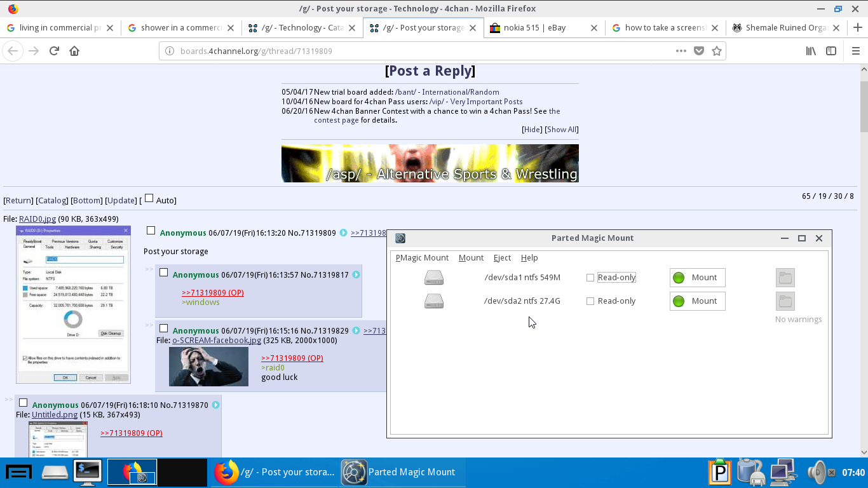Viewport: 868px width, 488px height.
Task: Click the Return thread navigation link
Action: click(18, 200)
